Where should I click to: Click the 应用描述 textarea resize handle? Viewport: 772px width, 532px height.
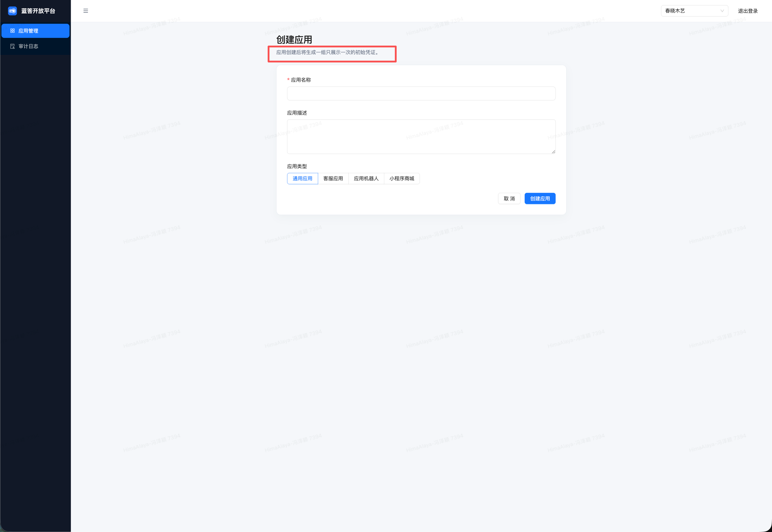pos(553,152)
